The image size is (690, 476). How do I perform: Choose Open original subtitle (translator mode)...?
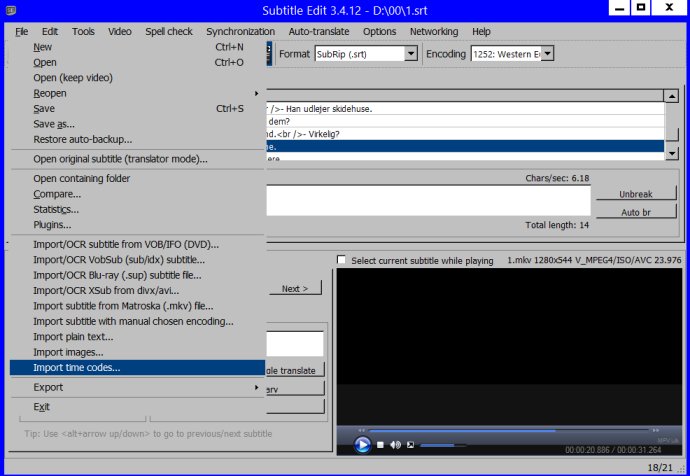click(137, 159)
